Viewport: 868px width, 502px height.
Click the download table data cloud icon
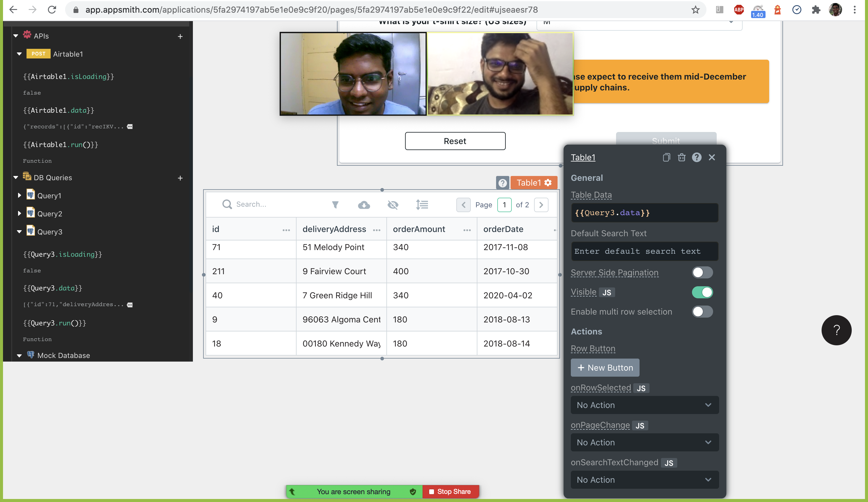[x=364, y=205]
